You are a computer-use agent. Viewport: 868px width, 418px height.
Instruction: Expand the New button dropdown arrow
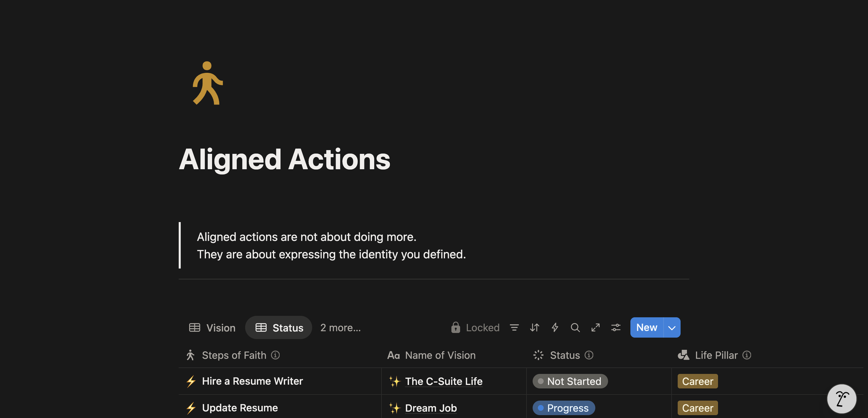672,328
